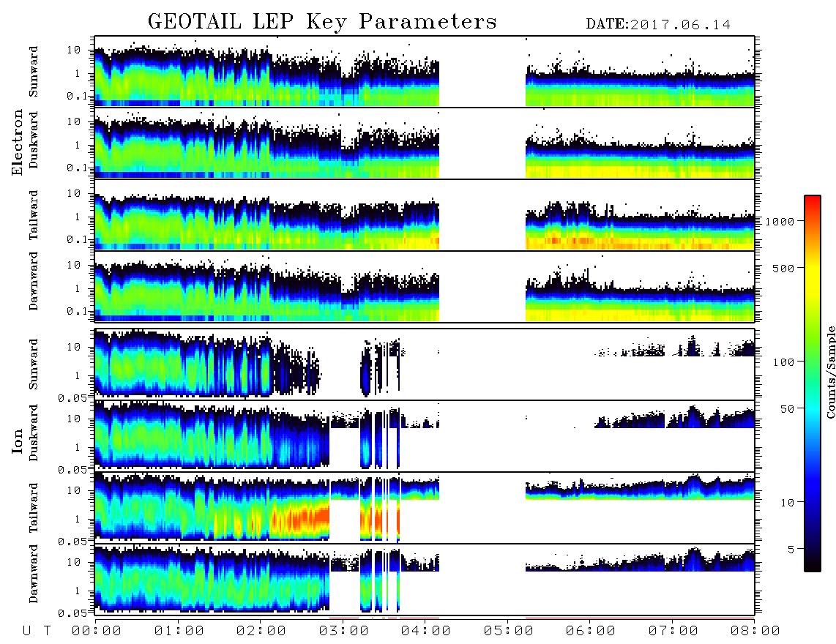Click the Electron 'Dawnward' axis label
836x644 pixels.
[34, 281]
